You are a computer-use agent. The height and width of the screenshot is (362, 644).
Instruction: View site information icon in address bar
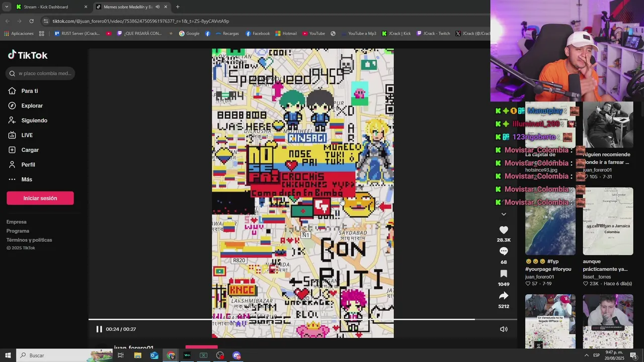click(46, 21)
